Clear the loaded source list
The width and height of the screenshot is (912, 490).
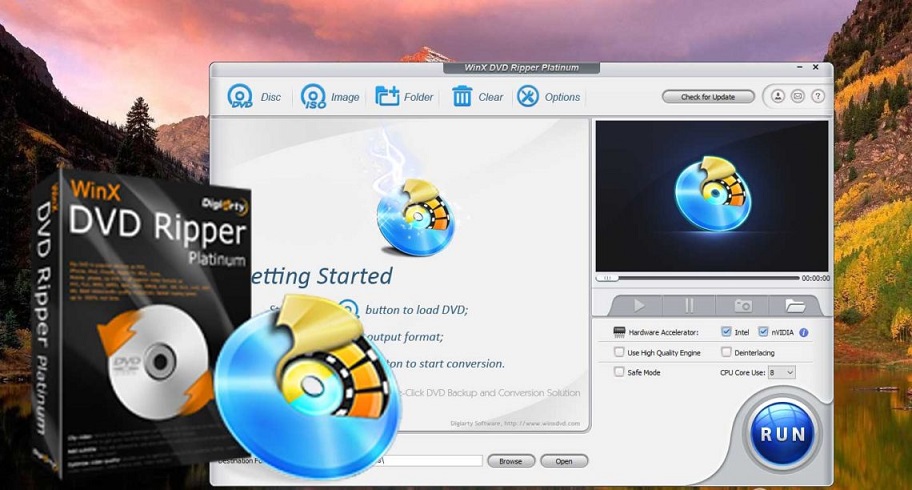(478, 97)
